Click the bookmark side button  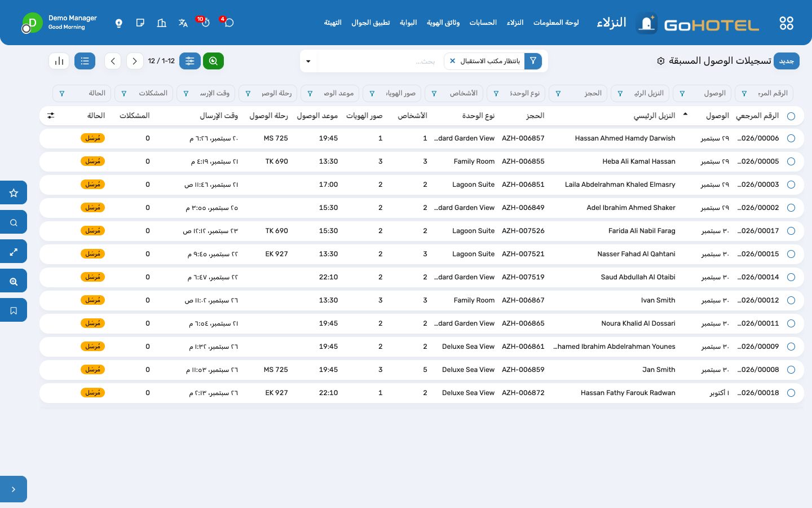(14, 310)
